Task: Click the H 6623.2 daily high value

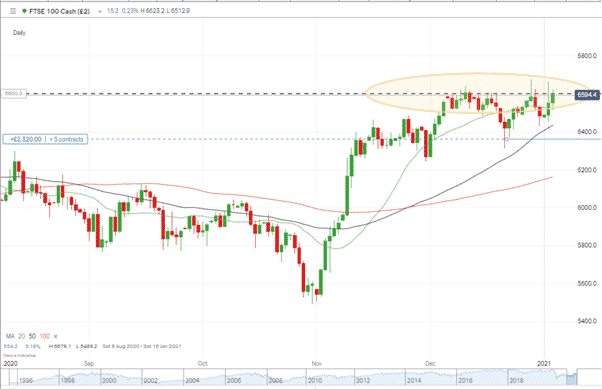Action: point(153,11)
